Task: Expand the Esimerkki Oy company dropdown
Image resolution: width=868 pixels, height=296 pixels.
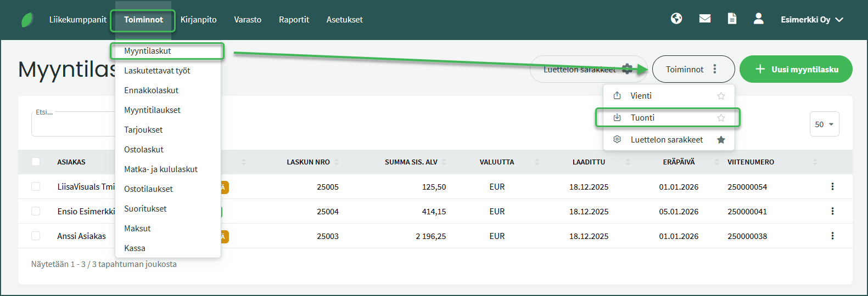Action: 811,20
